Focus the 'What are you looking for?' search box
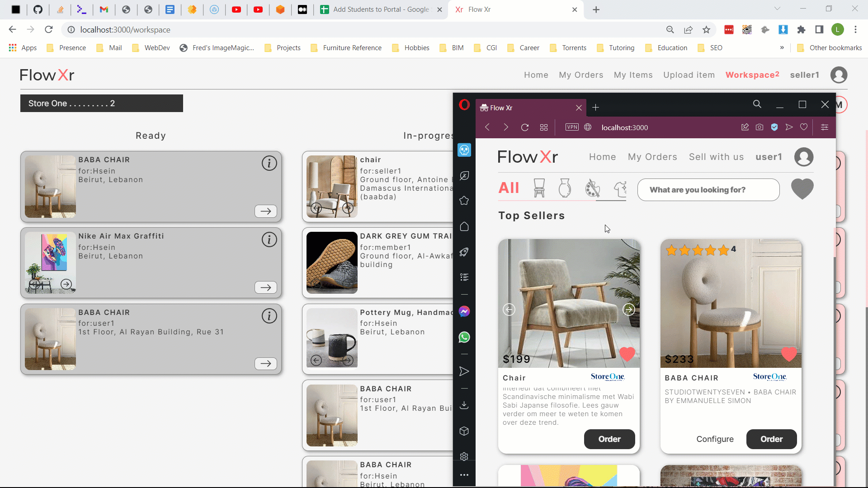The height and width of the screenshot is (488, 868). [708, 190]
